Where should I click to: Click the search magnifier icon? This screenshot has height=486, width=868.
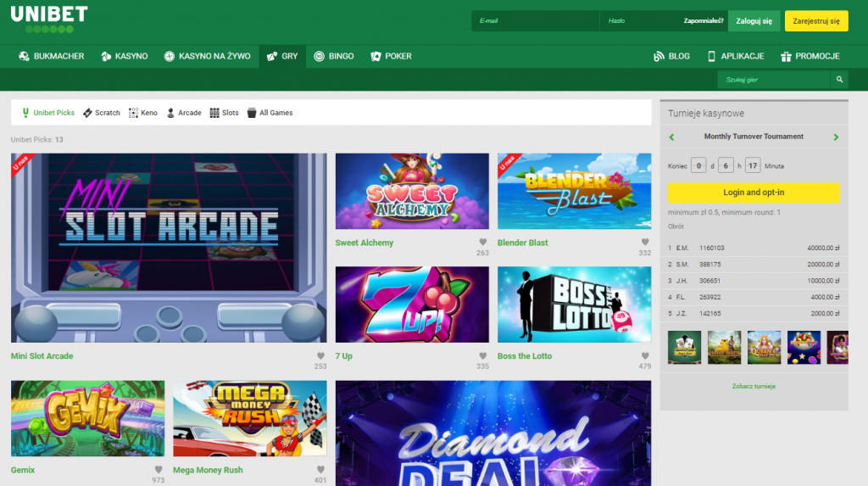coord(839,80)
